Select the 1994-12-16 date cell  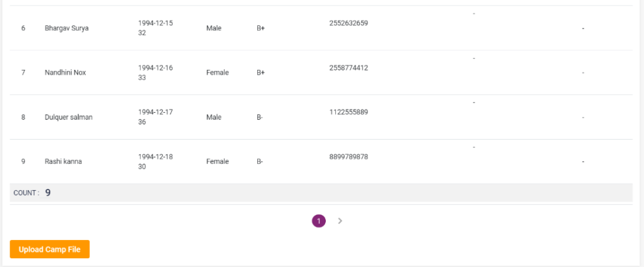tap(155, 67)
